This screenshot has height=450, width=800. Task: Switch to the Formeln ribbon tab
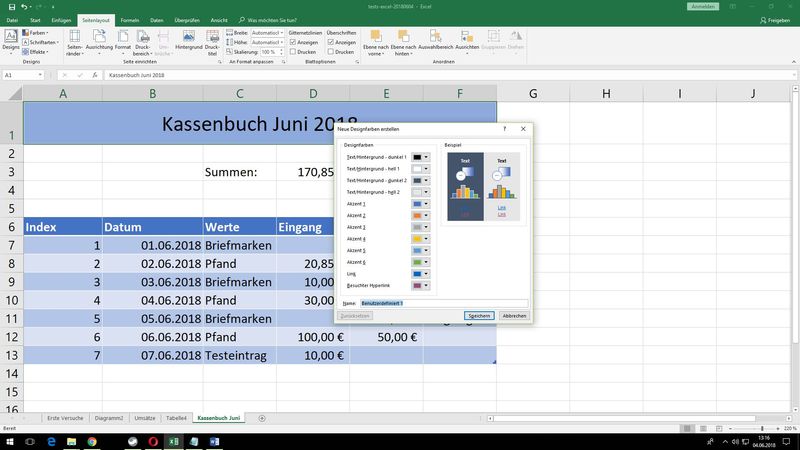pos(129,19)
